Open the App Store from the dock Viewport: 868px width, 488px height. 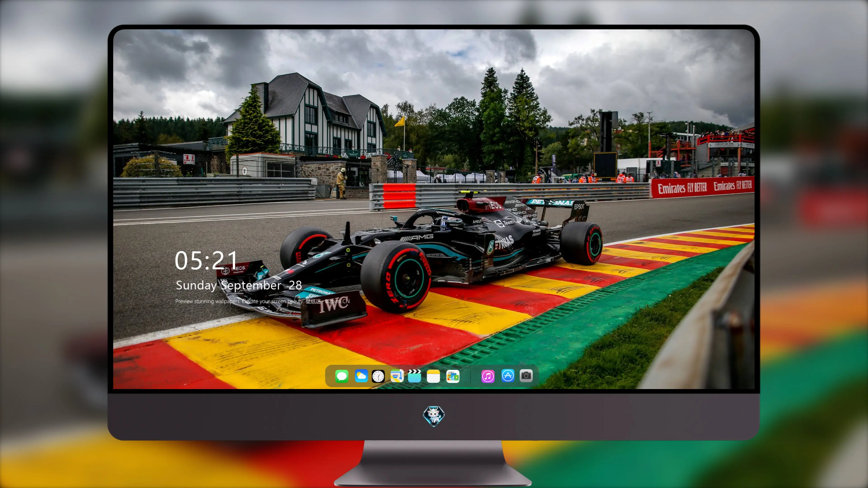point(508,375)
